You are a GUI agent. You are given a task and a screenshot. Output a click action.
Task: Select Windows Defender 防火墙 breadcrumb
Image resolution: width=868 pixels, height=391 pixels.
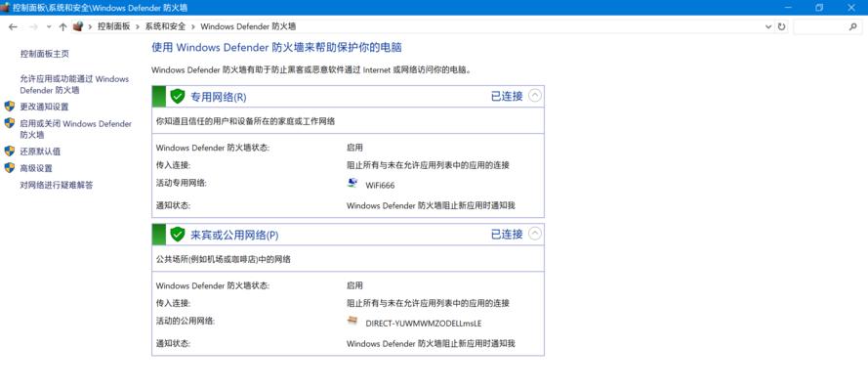click(248, 26)
